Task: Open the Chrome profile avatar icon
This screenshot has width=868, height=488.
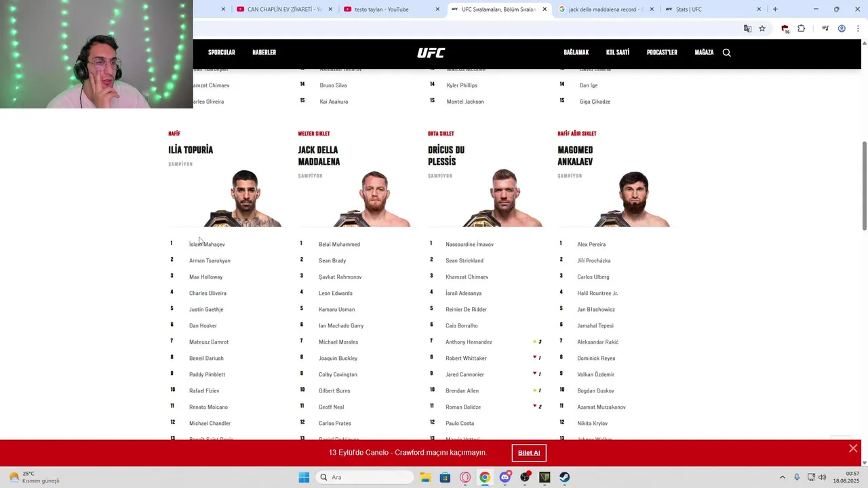Action: point(842,28)
